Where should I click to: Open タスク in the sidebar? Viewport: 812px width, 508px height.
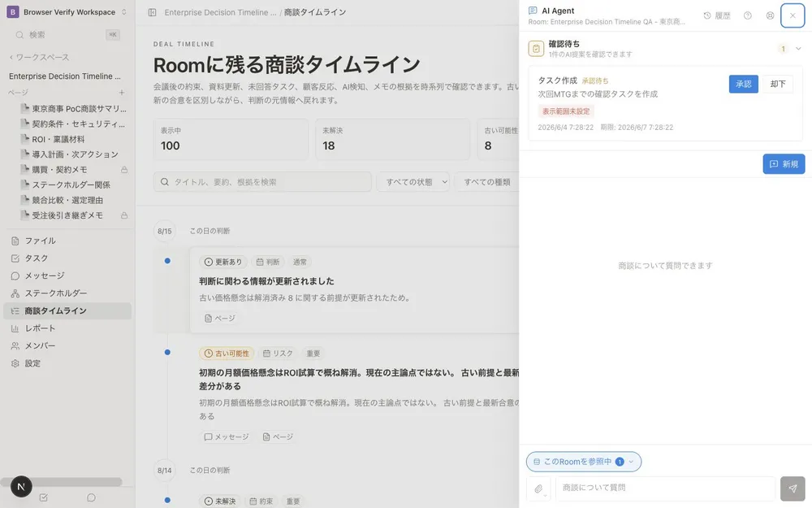pyautogui.click(x=67, y=258)
